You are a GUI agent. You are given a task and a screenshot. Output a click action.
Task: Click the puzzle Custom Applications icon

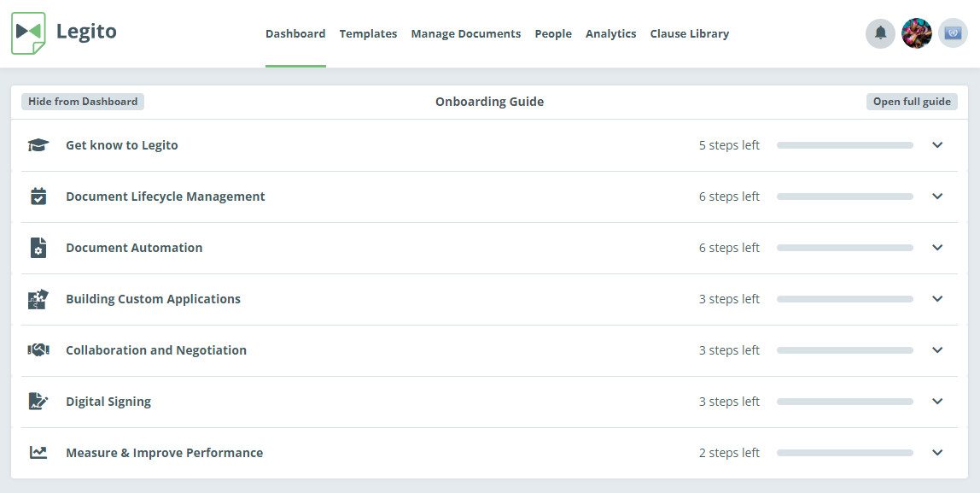(x=38, y=299)
